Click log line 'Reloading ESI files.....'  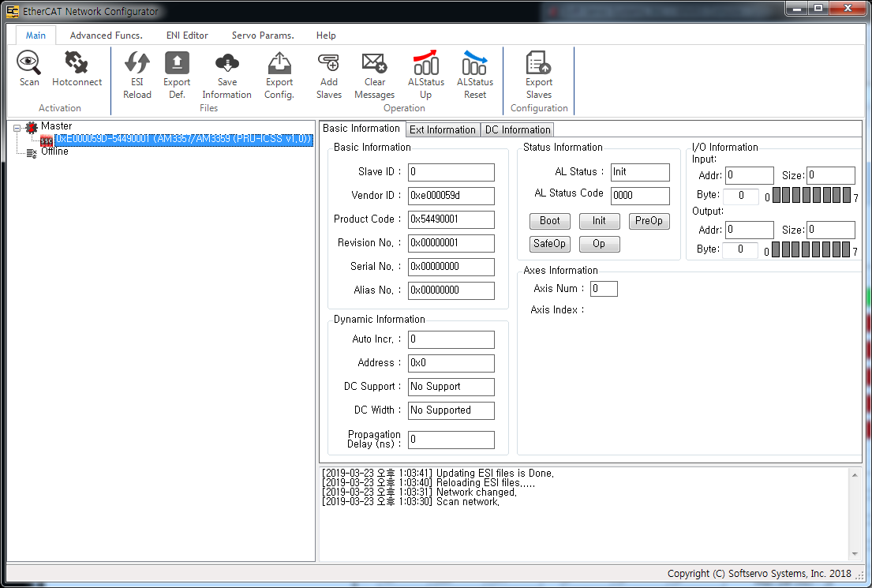click(x=429, y=483)
